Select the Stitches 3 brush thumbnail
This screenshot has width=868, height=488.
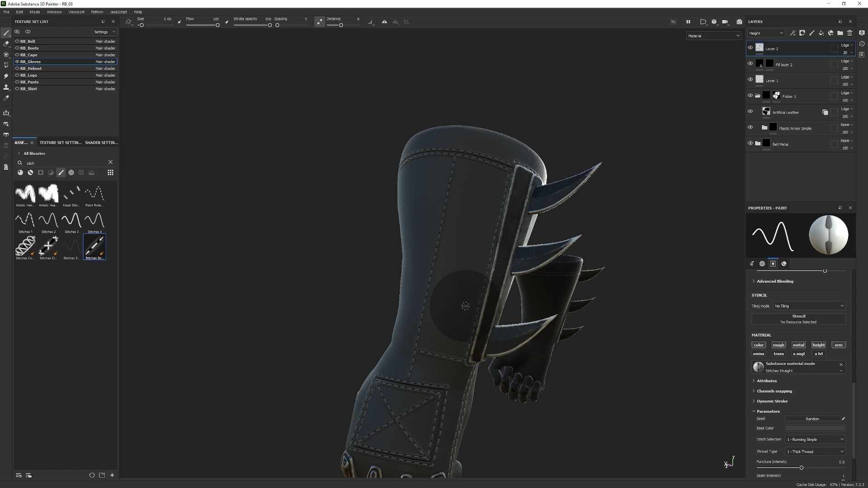click(x=71, y=220)
